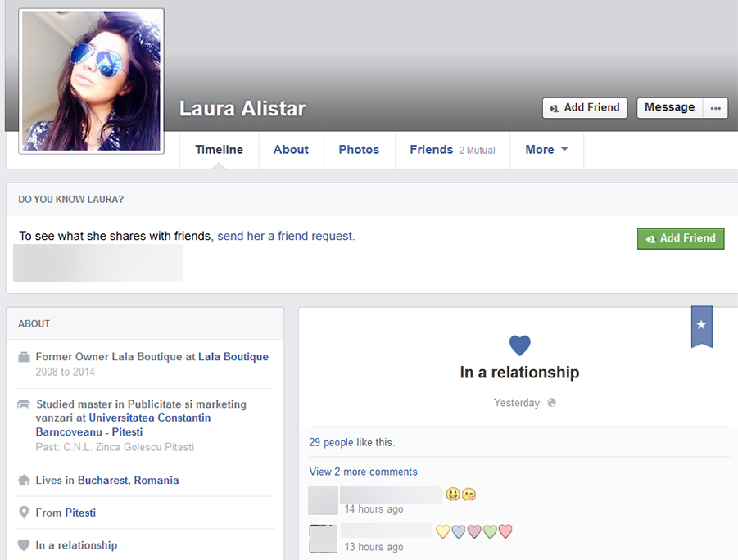The height and width of the screenshot is (560, 738).
Task: Follow the 'send her a friend request' link
Action: pos(286,236)
